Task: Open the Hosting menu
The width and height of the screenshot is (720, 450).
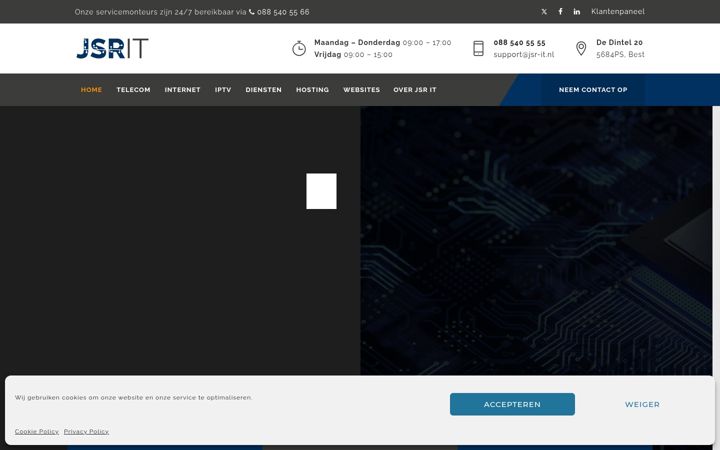Action: tap(312, 90)
